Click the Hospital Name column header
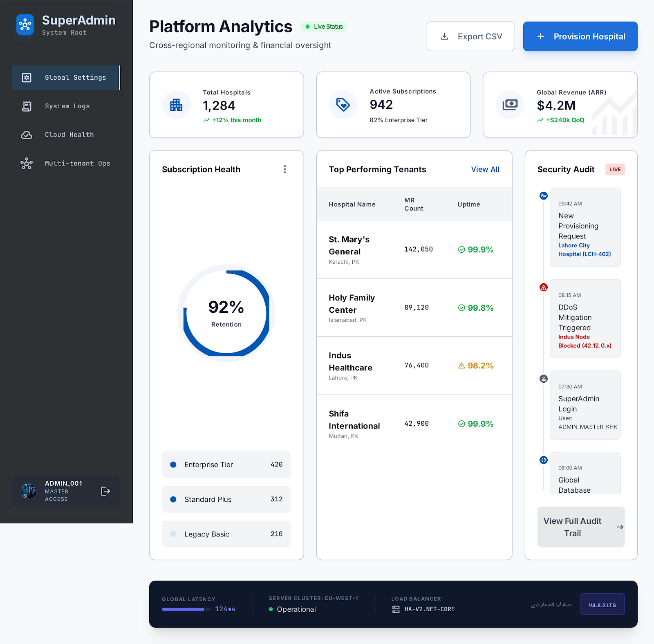 pos(352,204)
